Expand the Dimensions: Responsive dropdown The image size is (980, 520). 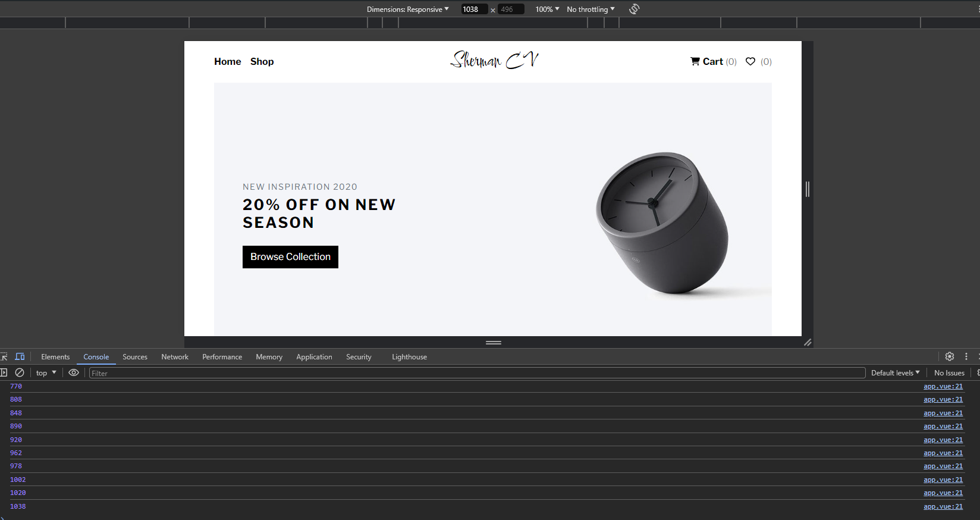408,9
